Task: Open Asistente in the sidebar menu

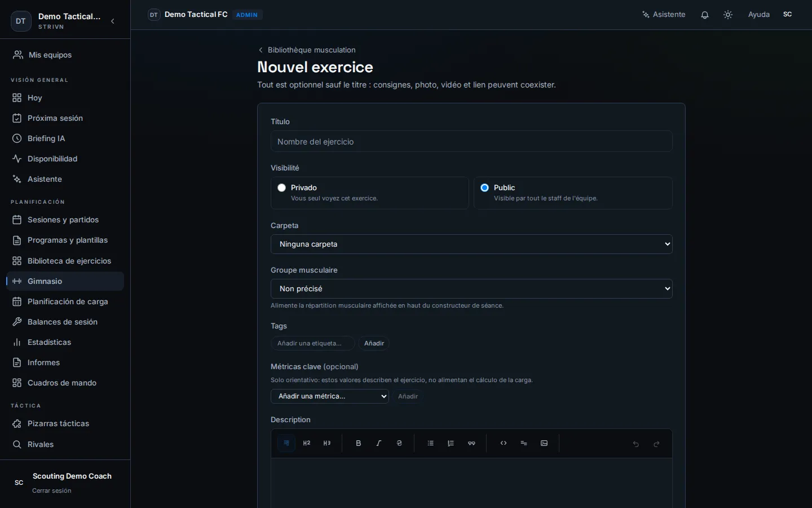Action: pos(65,179)
